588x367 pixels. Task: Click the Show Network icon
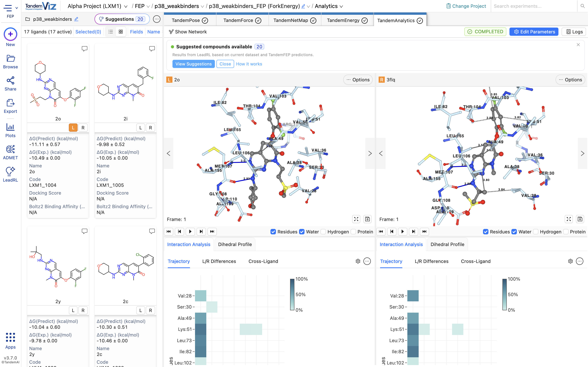[x=171, y=31]
